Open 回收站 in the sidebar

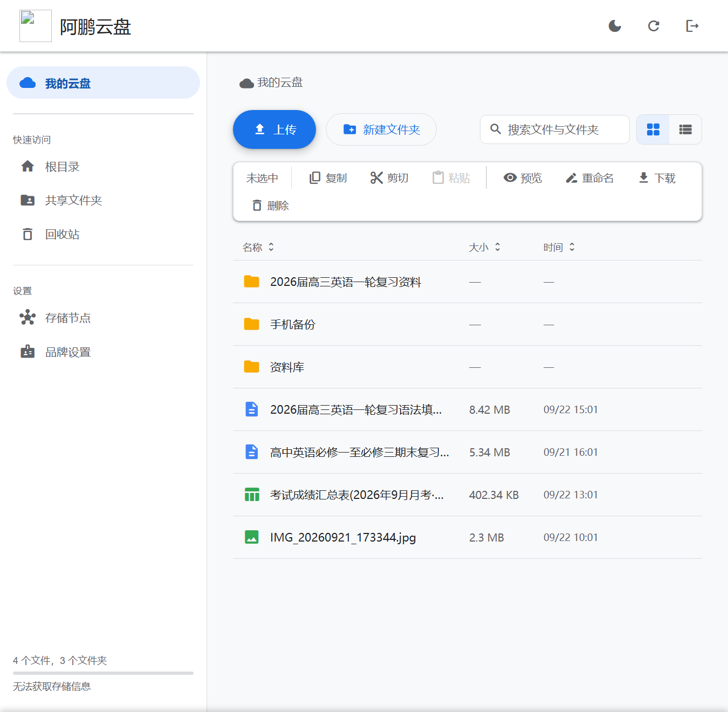[103, 234]
